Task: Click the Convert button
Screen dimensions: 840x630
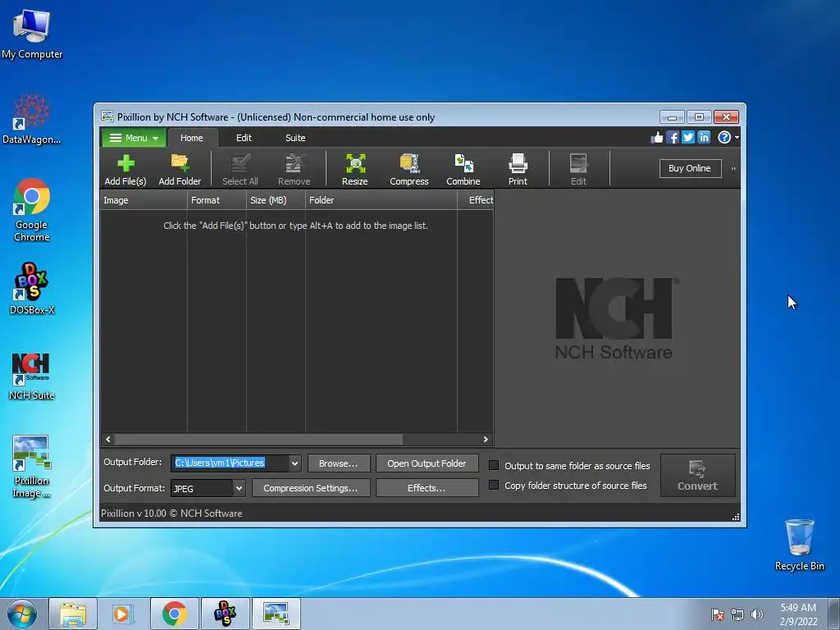Action: [x=697, y=476]
